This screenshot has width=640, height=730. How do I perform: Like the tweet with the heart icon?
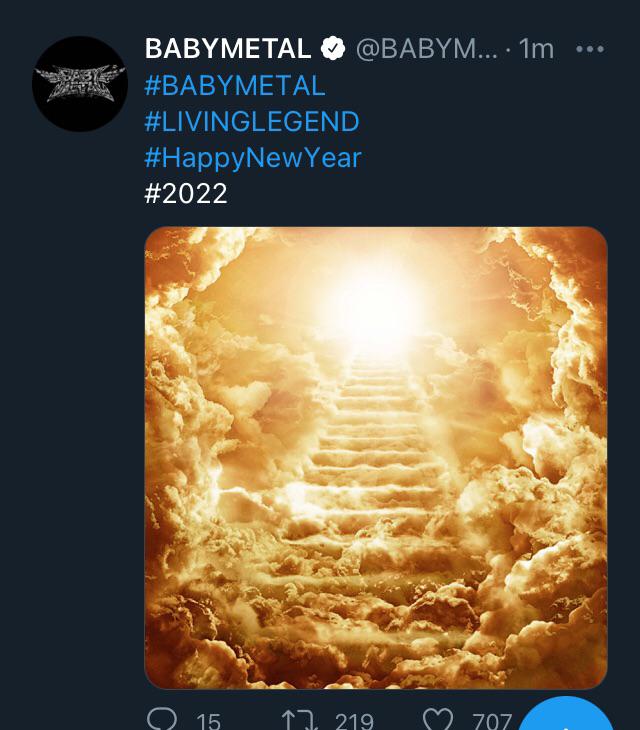click(x=438, y=720)
